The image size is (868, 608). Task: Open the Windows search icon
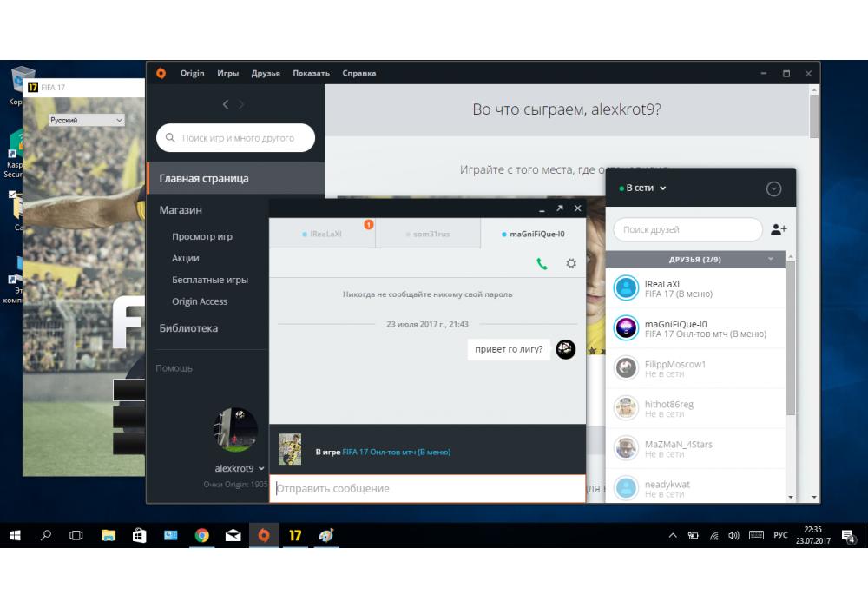(46, 535)
